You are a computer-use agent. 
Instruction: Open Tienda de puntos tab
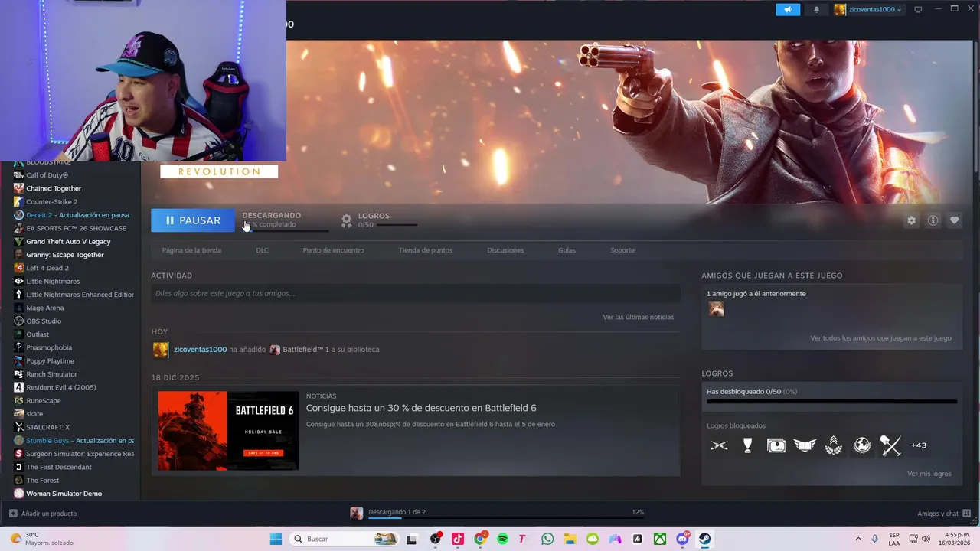point(425,250)
